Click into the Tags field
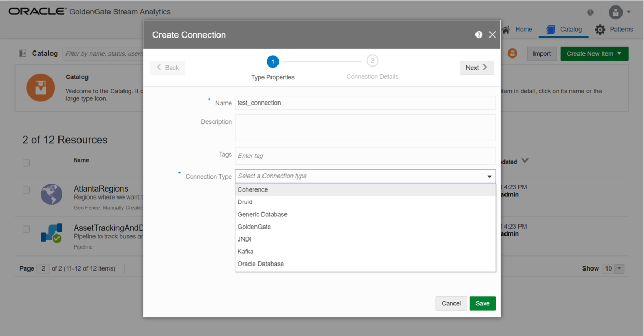 point(365,156)
